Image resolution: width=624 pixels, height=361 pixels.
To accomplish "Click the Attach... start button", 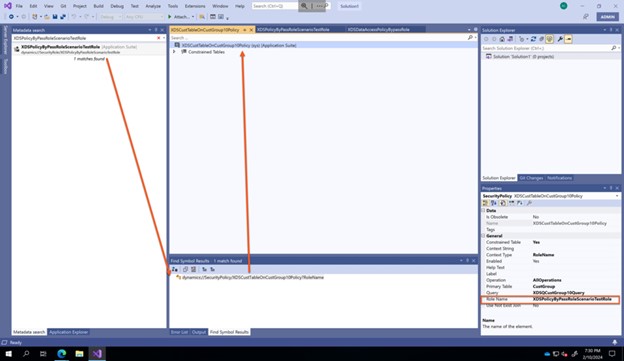I will tap(178, 17).
